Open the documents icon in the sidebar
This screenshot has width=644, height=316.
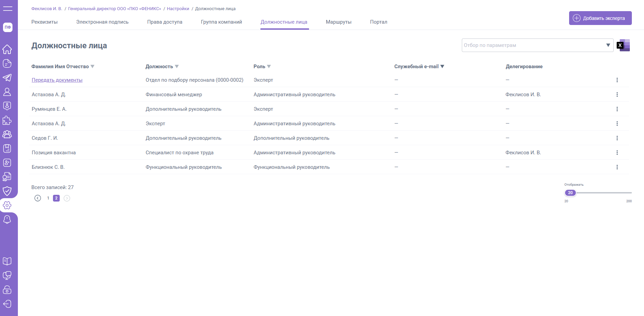[x=7, y=63]
